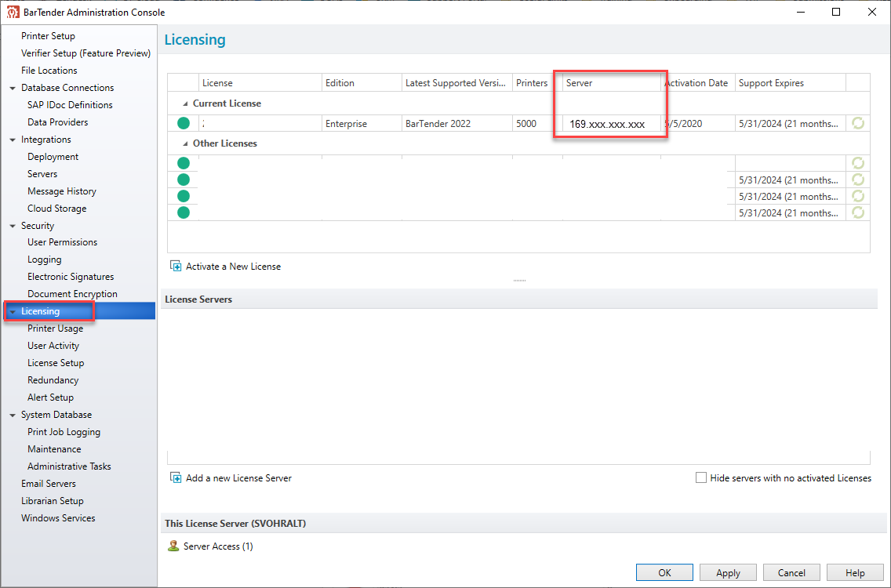Select Administrative Tasks

69,466
